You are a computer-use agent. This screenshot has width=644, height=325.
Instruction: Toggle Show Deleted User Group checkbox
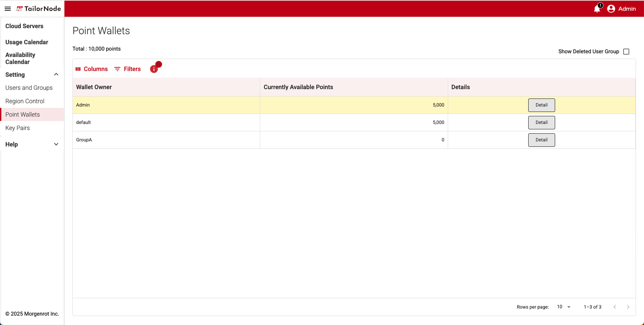626,52
